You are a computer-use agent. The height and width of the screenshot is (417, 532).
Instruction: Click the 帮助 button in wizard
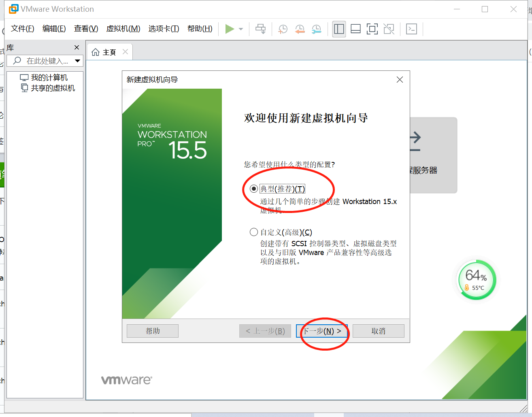tap(153, 331)
